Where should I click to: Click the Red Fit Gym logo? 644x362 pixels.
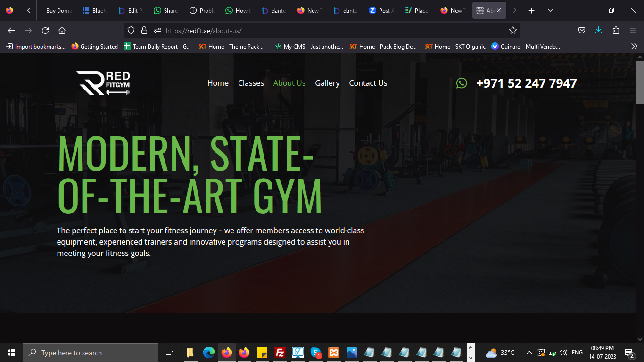(x=103, y=83)
